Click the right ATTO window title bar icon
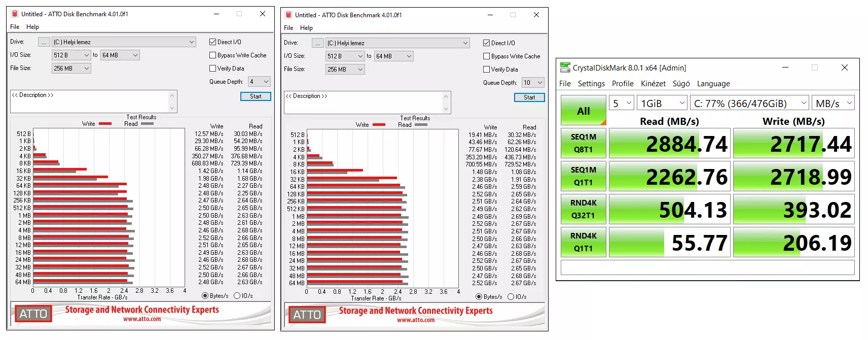868x340 pixels. tap(288, 15)
